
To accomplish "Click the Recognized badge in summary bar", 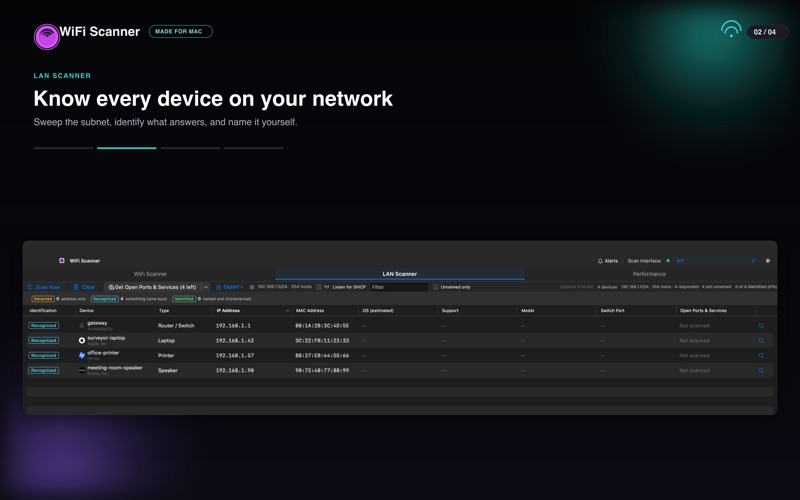I will click(x=105, y=299).
